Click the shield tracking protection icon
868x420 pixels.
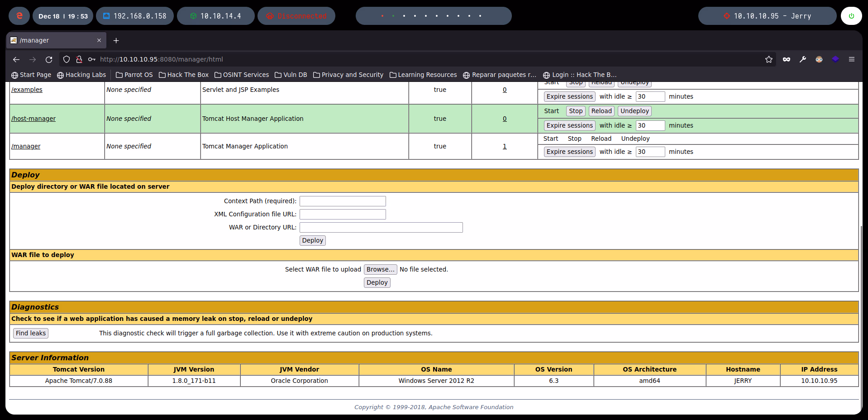pos(67,59)
